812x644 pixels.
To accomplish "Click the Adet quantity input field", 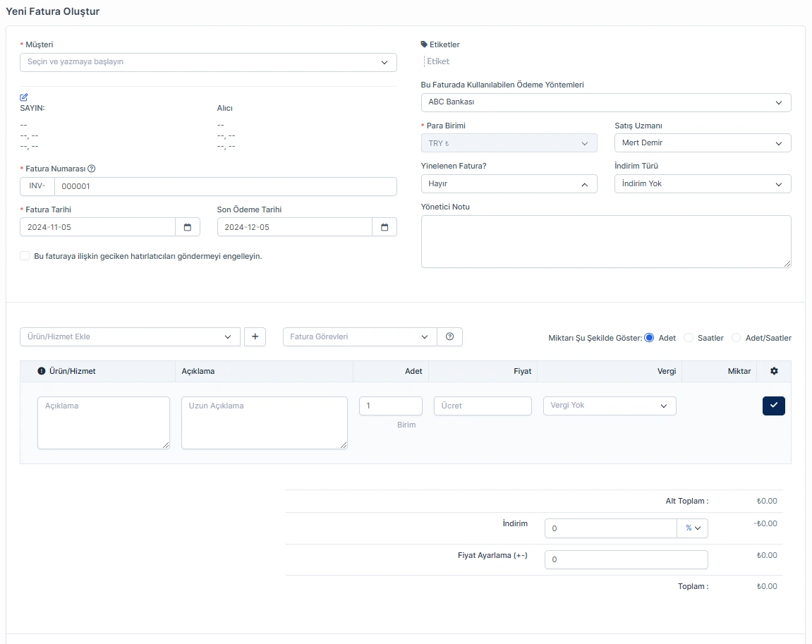I will [x=390, y=406].
